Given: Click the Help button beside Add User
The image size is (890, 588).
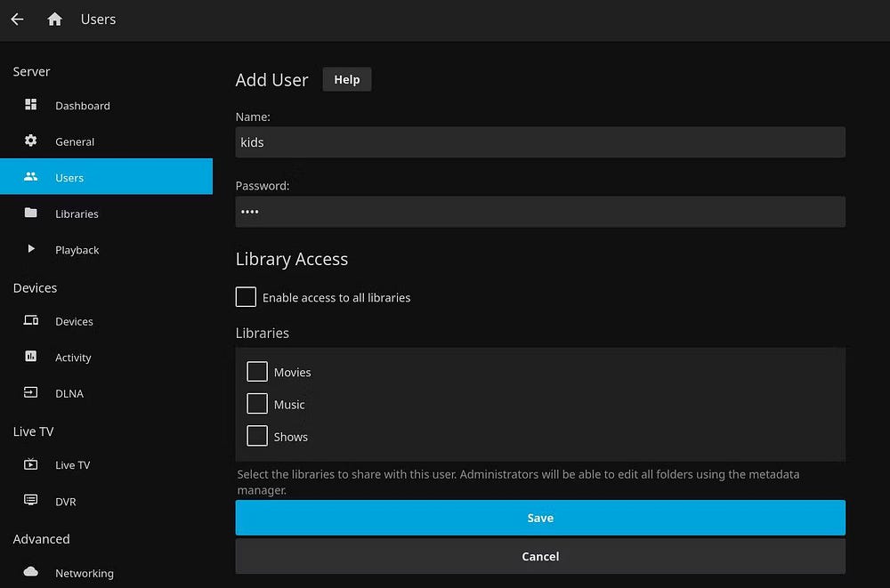Looking at the screenshot, I should (x=346, y=79).
